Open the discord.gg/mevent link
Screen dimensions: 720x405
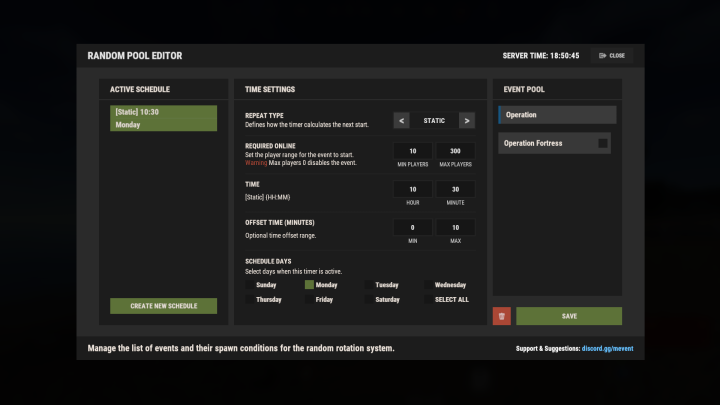point(607,349)
